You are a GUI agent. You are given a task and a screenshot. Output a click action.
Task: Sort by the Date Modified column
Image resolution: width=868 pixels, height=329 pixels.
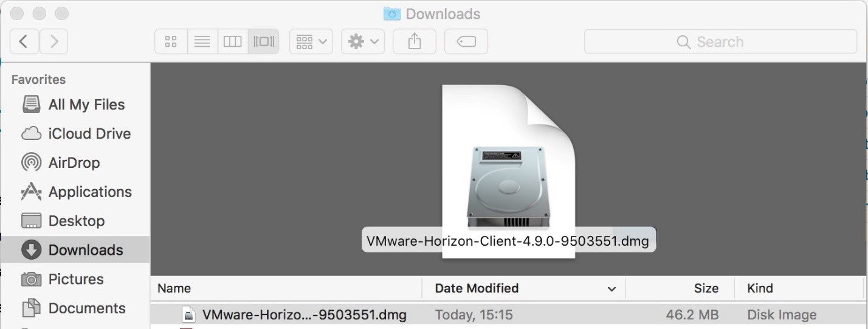click(x=477, y=288)
